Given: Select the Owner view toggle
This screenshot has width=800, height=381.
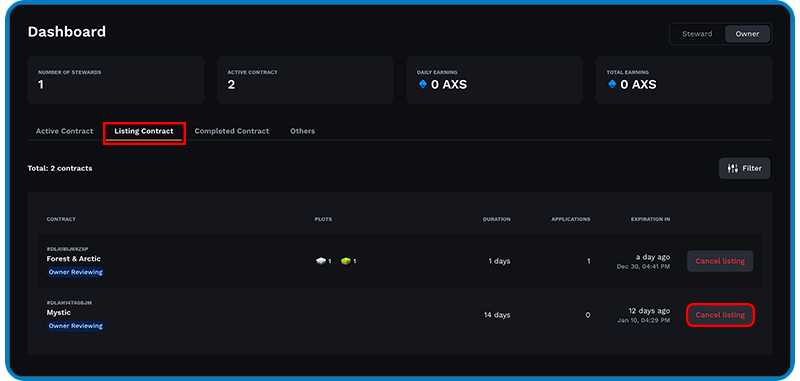Looking at the screenshot, I should 747,34.
